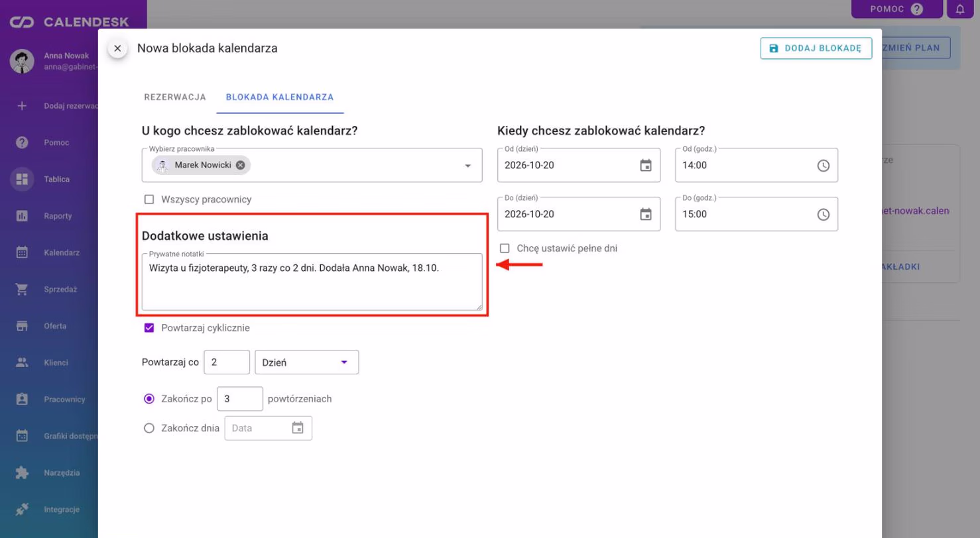Open the Raporty chart icon
Screen dimensions: 980x538
point(22,216)
